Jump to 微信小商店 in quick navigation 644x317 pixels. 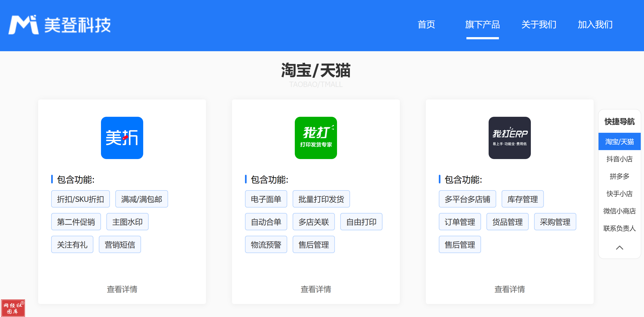click(620, 211)
